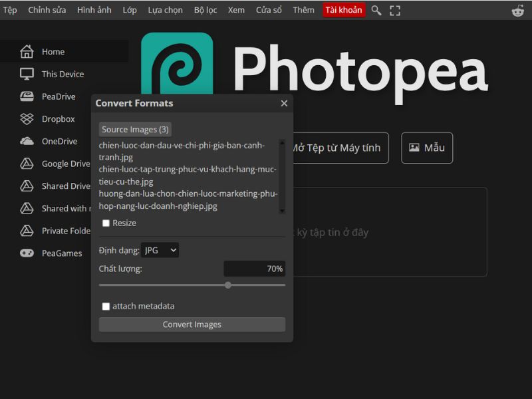Click the image icon on Mẫu button
The width and height of the screenshot is (532, 399).
[x=414, y=147]
